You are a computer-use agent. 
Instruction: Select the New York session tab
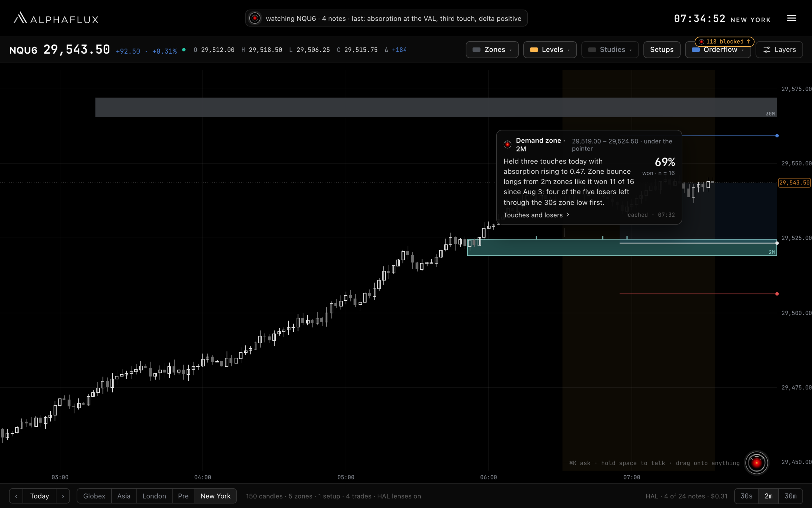(x=215, y=496)
